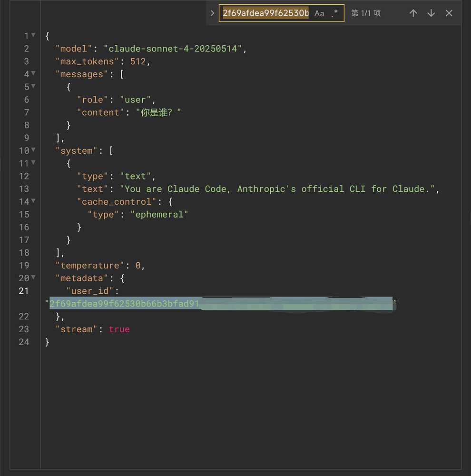The height and width of the screenshot is (476, 471).
Task: Click line number 24 in gutter
Action: click(x=24, y=342)
